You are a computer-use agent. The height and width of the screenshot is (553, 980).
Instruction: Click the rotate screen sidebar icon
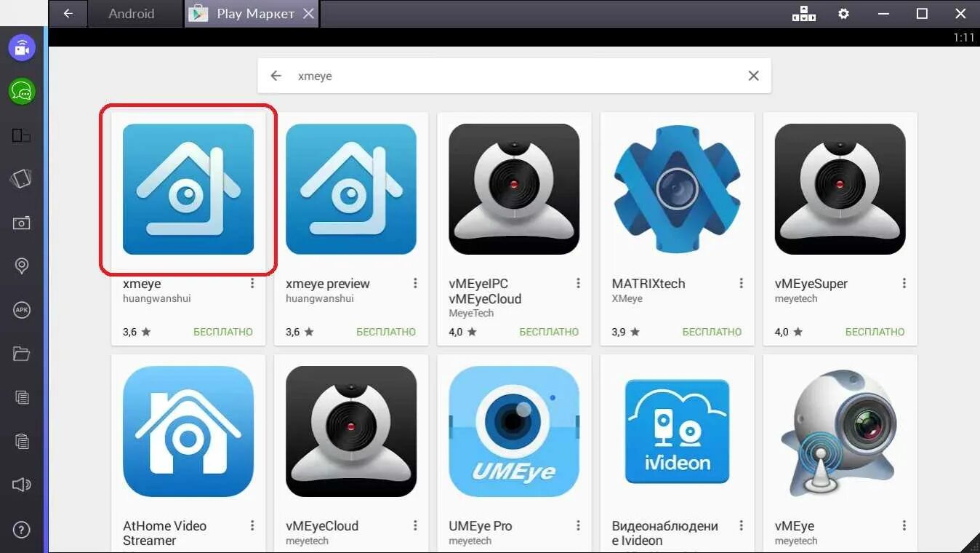pos(22,179)
